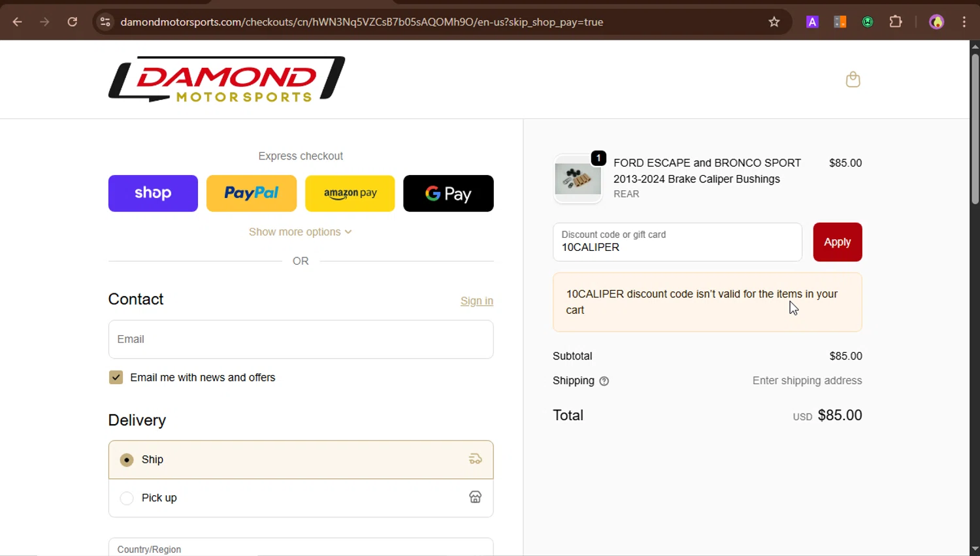980x556 pixels.
Task: Choose Amazon Pay express checkout
Action: (350, 193)
